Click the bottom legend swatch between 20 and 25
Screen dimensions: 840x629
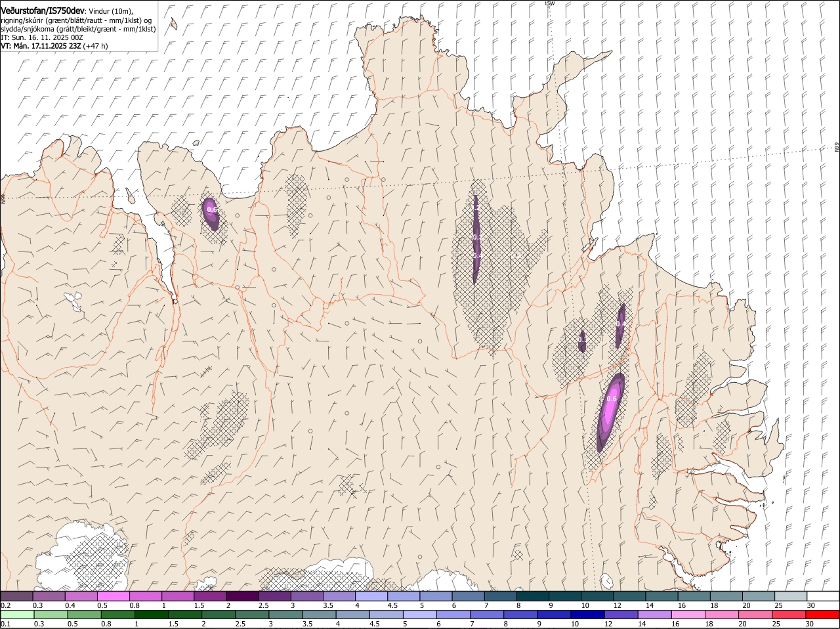tap(756, 615)
